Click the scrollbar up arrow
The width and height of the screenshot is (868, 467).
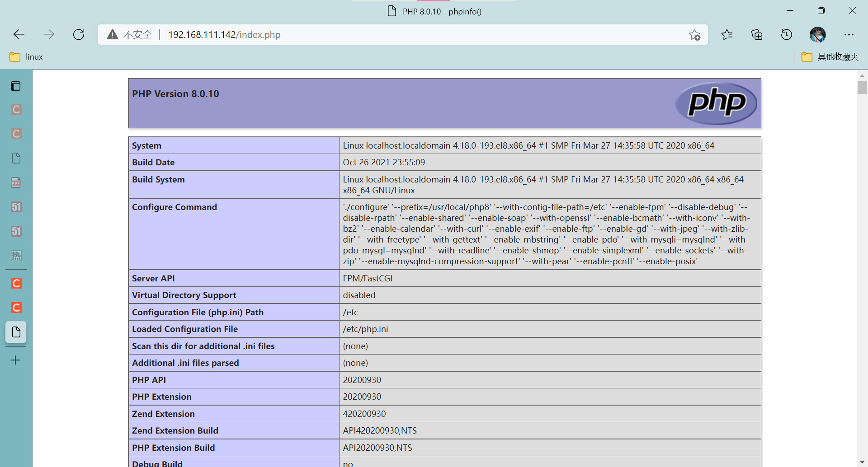tap(862, 75)
